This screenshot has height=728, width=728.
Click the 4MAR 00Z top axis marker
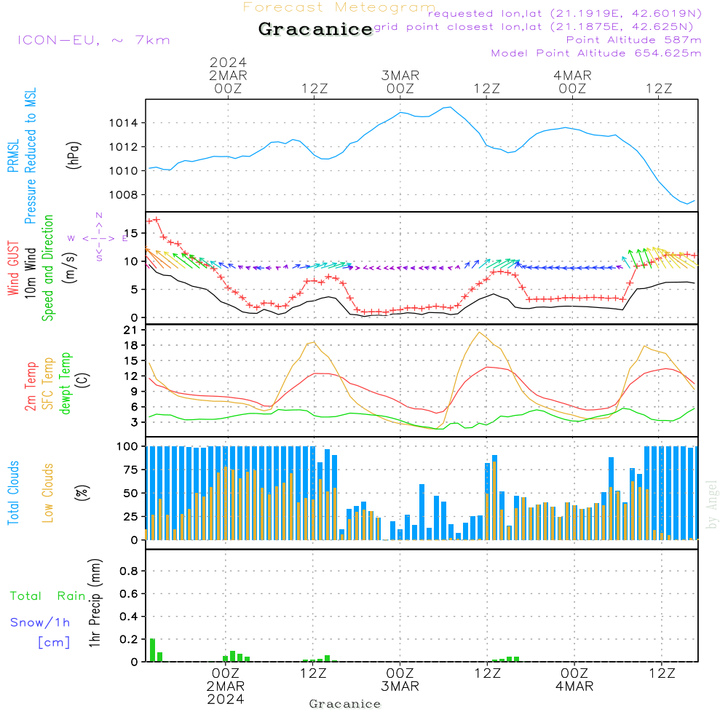(x=572, y=82)
